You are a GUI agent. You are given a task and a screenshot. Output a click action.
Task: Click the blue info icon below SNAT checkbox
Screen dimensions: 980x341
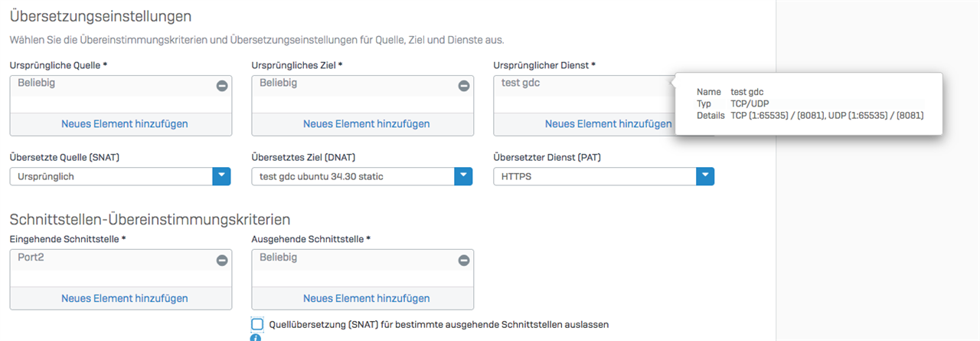[256, 338]
